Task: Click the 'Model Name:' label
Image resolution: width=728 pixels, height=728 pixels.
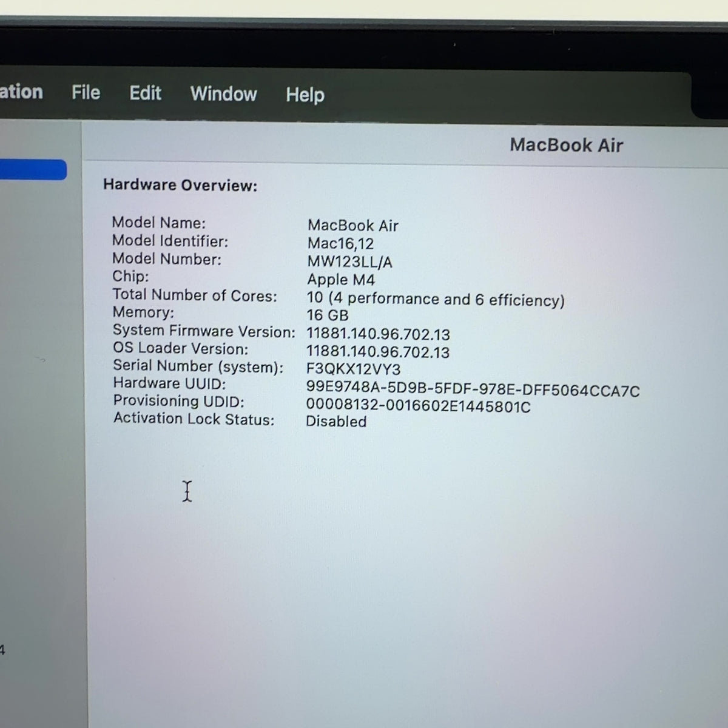Action: 159,223
